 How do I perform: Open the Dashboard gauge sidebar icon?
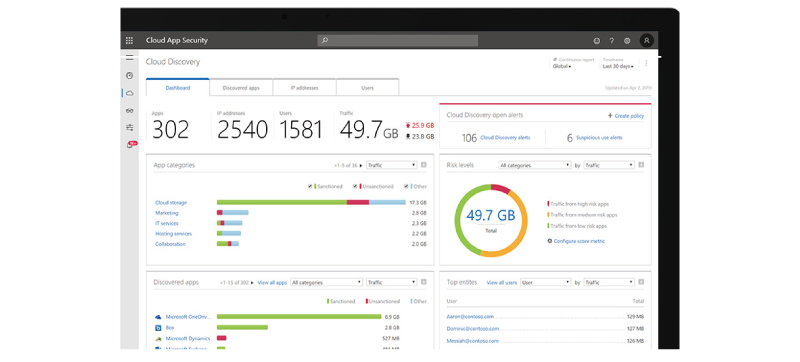(x=130, y=75)
